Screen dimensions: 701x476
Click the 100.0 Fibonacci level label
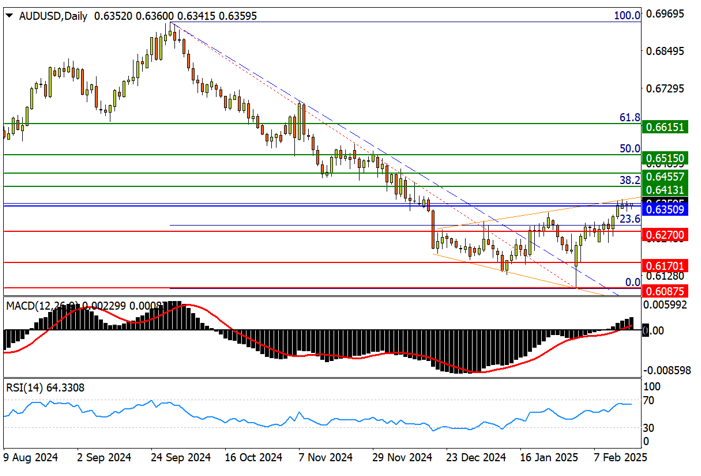tap(626, 16)
